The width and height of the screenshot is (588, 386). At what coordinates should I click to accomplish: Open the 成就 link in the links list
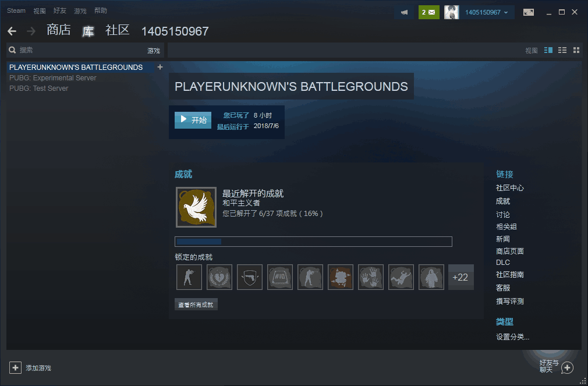(503, 201)
